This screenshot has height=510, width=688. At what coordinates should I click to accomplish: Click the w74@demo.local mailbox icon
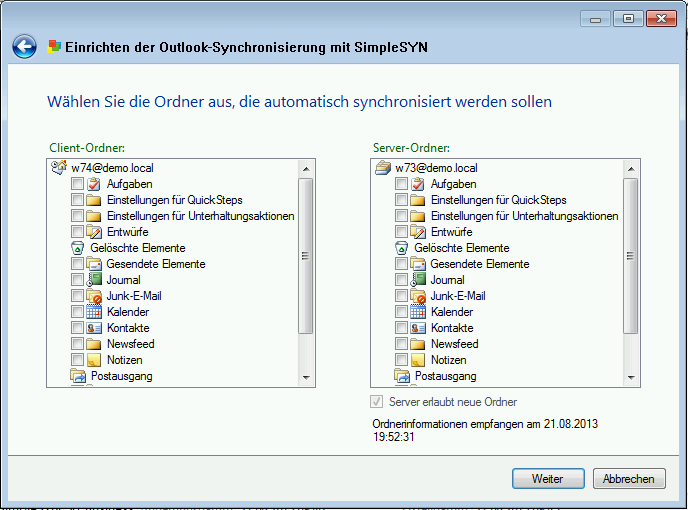58,168
